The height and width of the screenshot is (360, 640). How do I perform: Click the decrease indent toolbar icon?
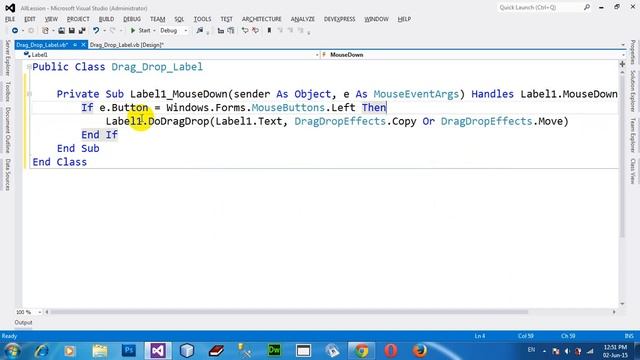[221, 31]
